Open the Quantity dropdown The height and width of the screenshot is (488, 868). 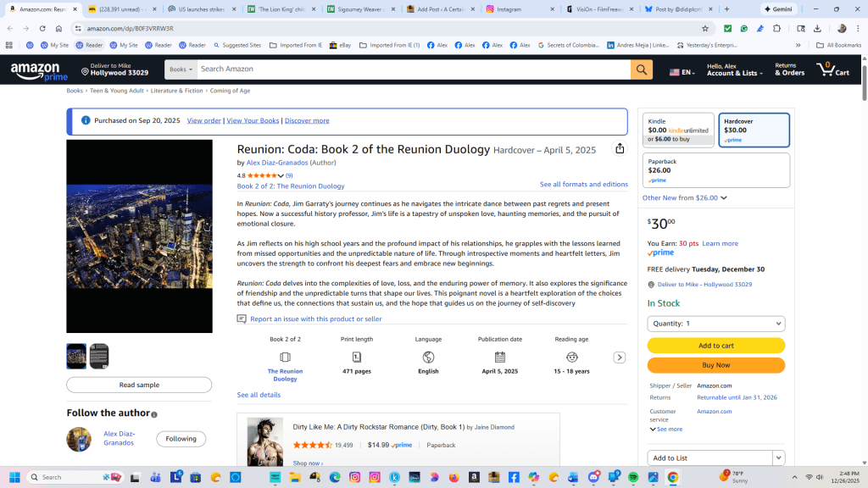coord(716,324)
